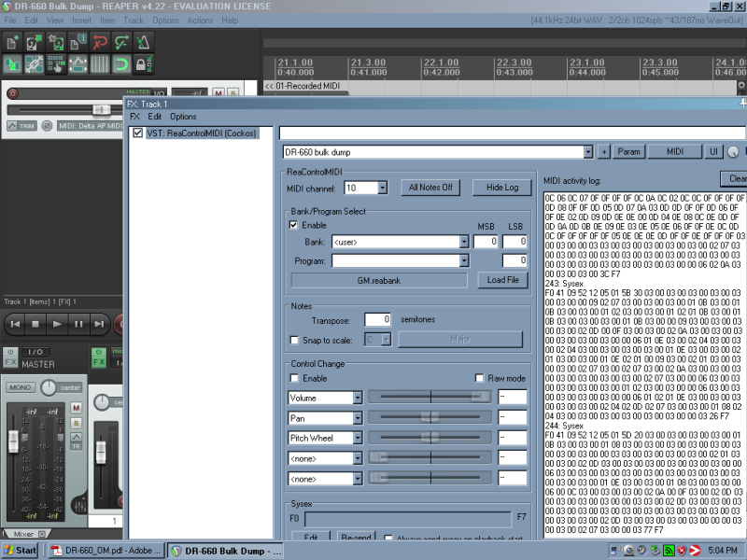Toggle Bank/Program Select Enable checkbox

tap(294, 225)
